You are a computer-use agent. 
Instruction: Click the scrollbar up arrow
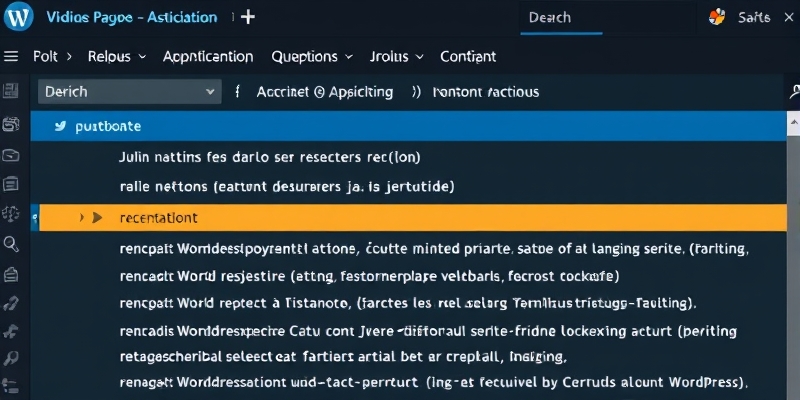(x=793, y=123)
